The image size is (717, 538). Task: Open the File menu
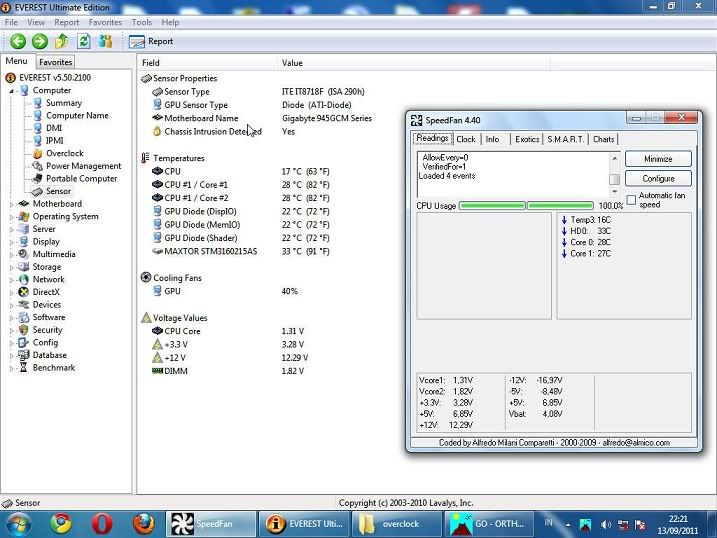[x=11, y=22]
